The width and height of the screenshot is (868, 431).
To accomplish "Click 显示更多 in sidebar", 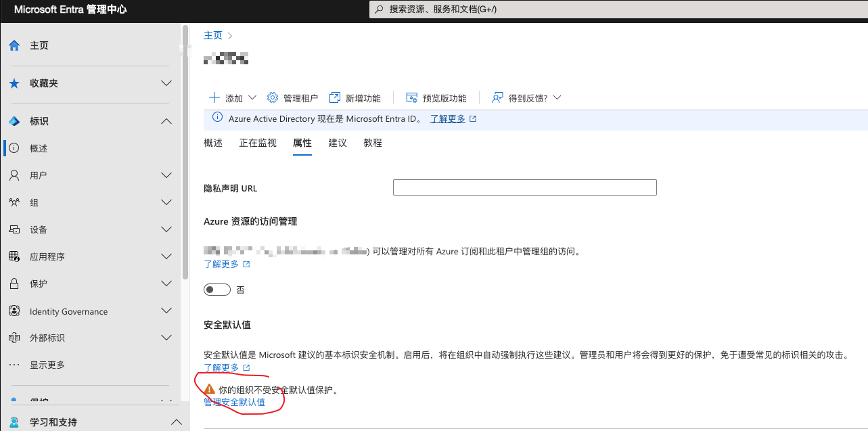I will point(47,365).
